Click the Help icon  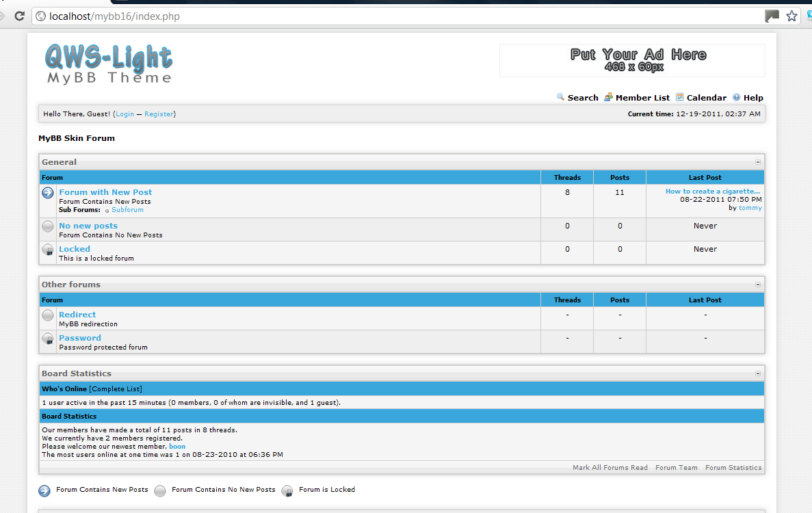pyautogui.click(x=736, y=97)
